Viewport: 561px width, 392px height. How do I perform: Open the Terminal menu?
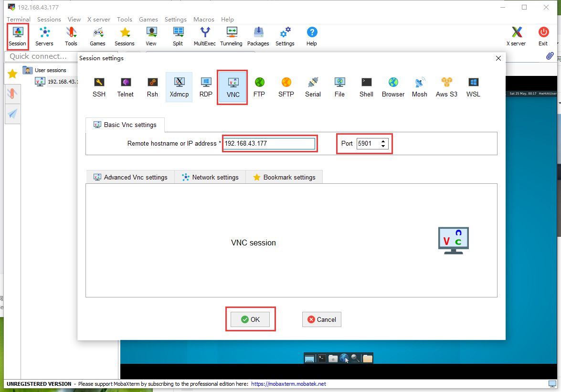pyautogui.click(x=19, y=19)
